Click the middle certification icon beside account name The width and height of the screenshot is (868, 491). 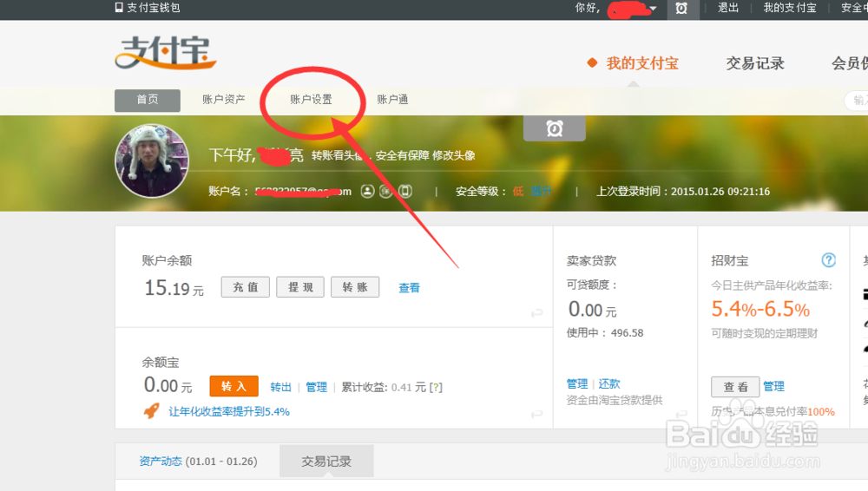[386, 191]
